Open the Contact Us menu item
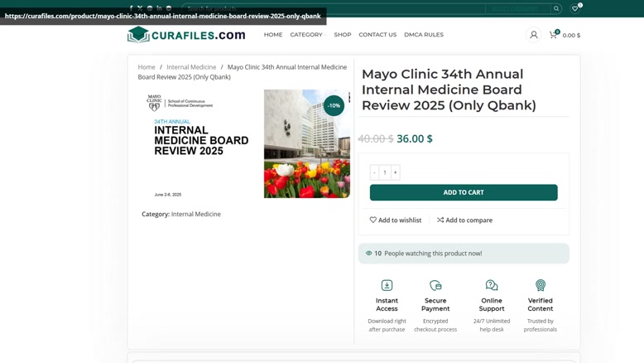 377,35
